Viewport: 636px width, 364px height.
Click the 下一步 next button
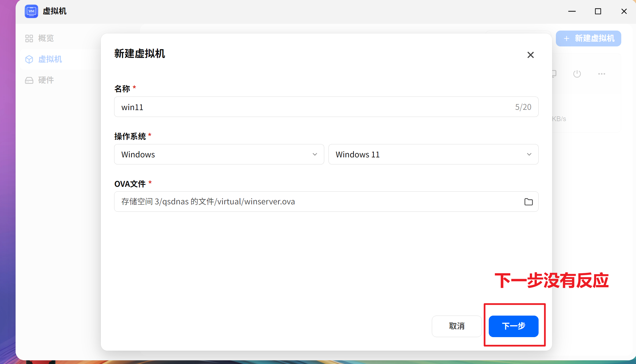coord(513,326)
